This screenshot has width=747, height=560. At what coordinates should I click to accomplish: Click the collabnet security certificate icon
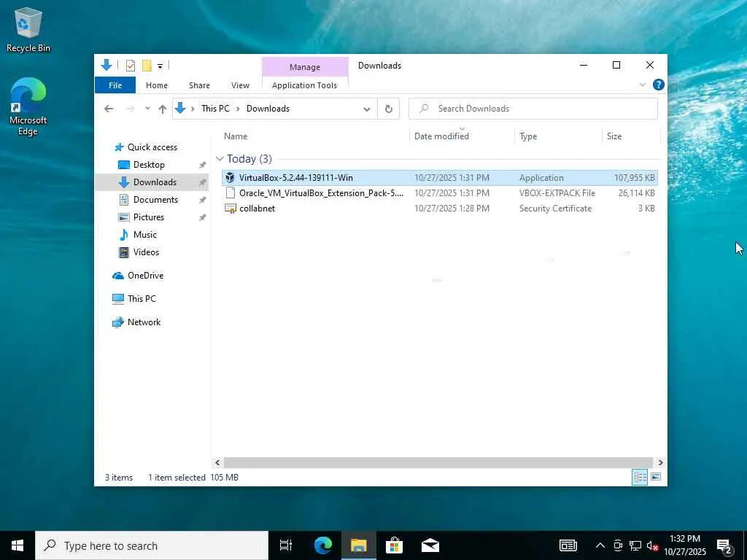tap(230, 208)
